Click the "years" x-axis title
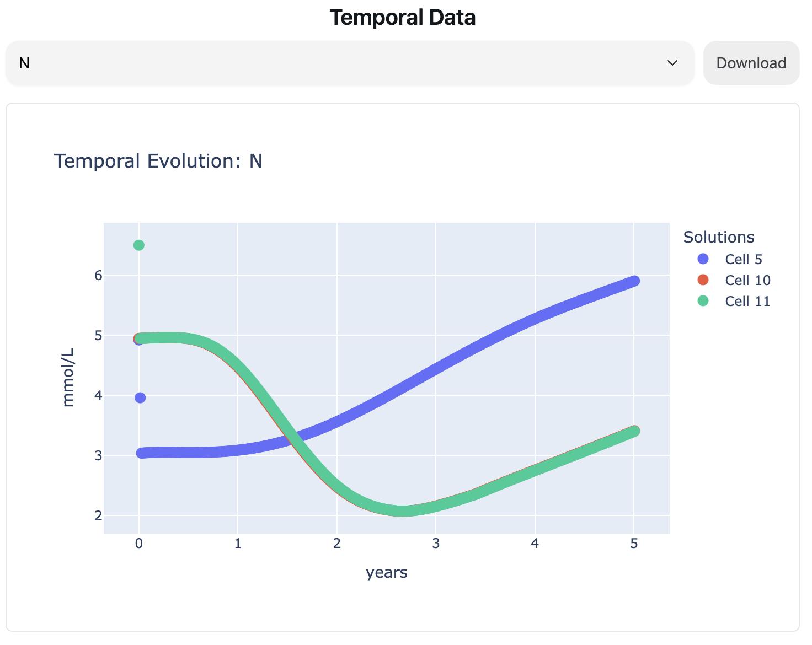 coord(386,573)
